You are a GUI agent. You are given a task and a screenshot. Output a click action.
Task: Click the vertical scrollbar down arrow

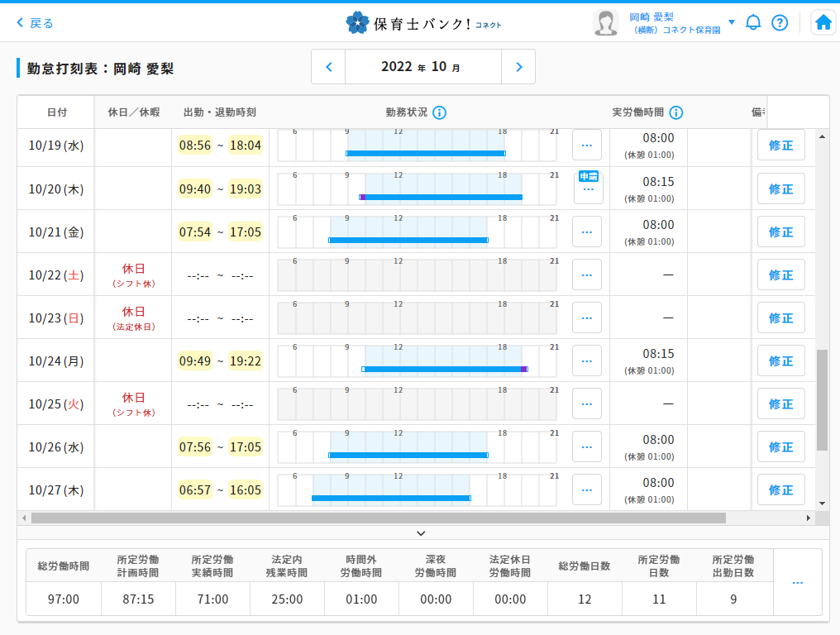[822, 503]
